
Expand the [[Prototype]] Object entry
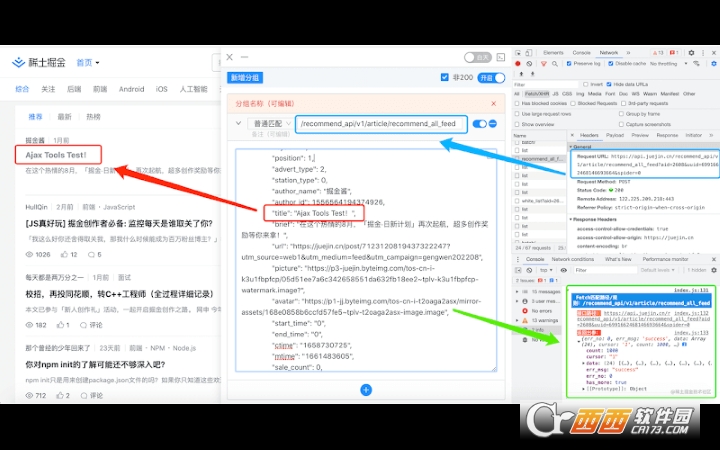point(584,389)
